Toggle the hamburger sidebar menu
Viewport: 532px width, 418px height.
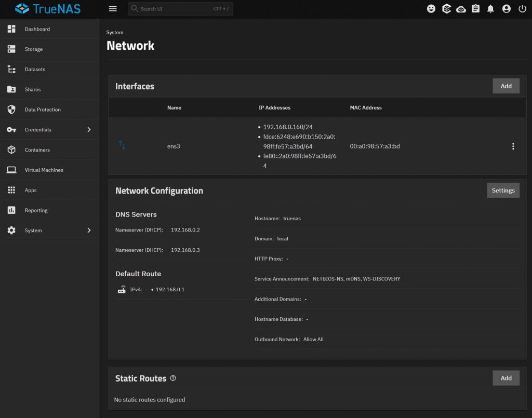[113, 9]
